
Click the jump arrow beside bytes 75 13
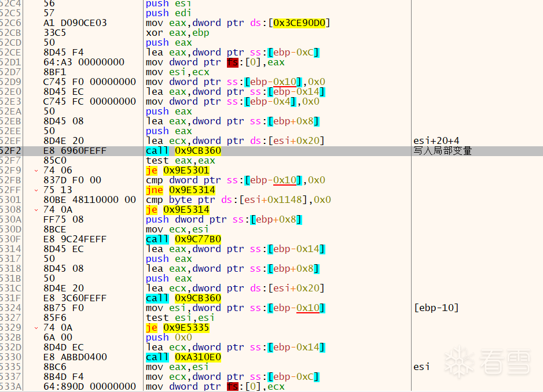(x=36, y=190)
